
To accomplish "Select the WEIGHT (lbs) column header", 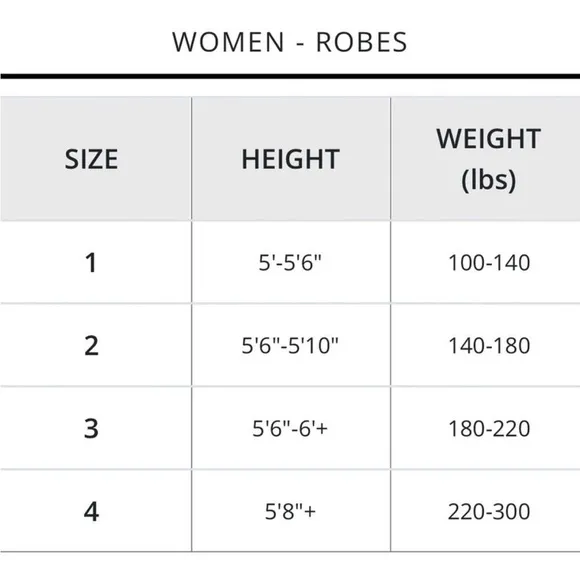I will [x=488, y=159].
